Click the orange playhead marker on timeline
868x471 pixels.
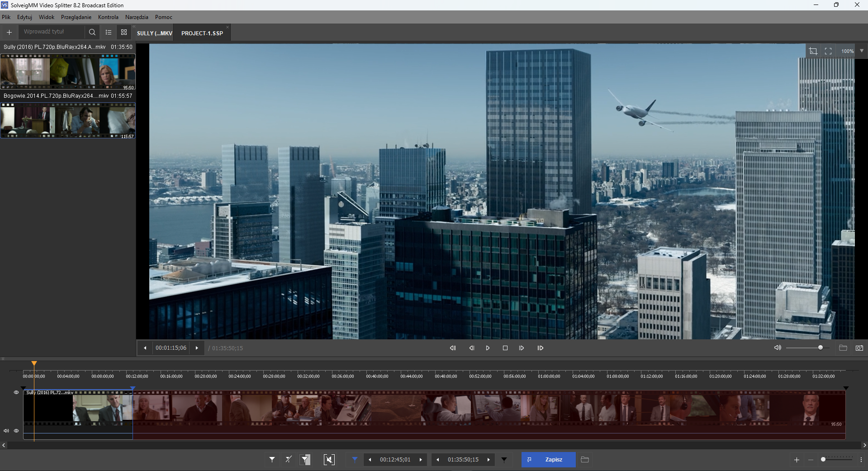point(34,363)
